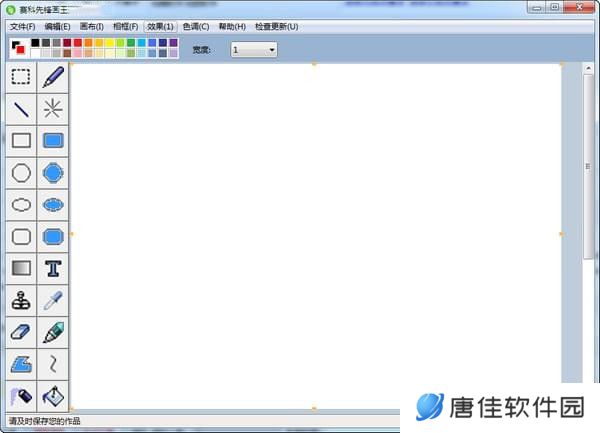The image size is (600, 433).
Task: Select the gray gradient fill tool
Action: pos(21,269)
